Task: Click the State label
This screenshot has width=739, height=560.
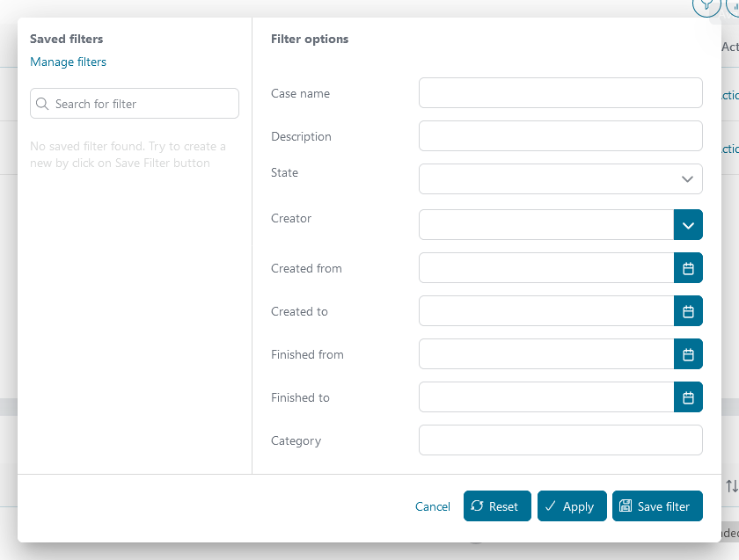Action: tap(284, 173)
